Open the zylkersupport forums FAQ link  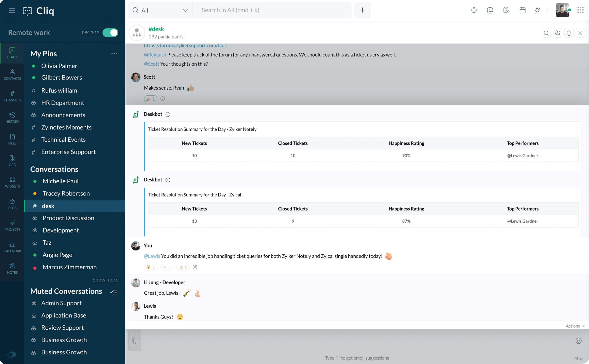[x=185, y=45]
